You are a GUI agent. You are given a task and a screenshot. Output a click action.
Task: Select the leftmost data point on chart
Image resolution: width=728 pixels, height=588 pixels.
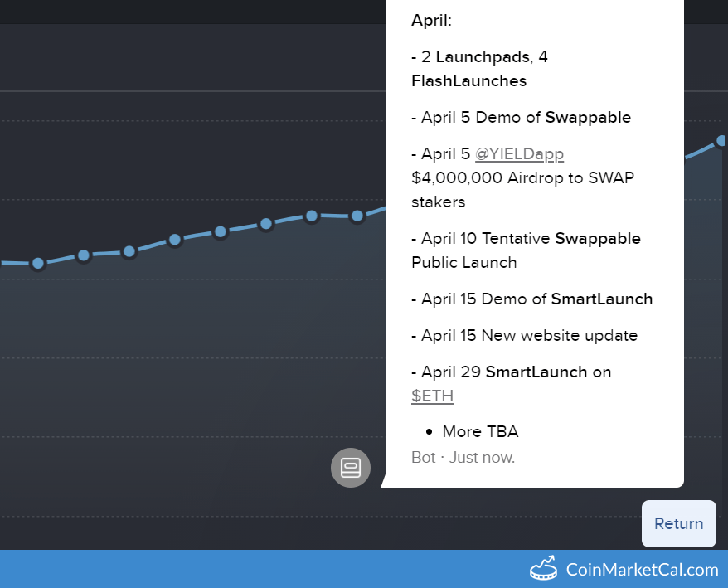[x=38, y=263]
